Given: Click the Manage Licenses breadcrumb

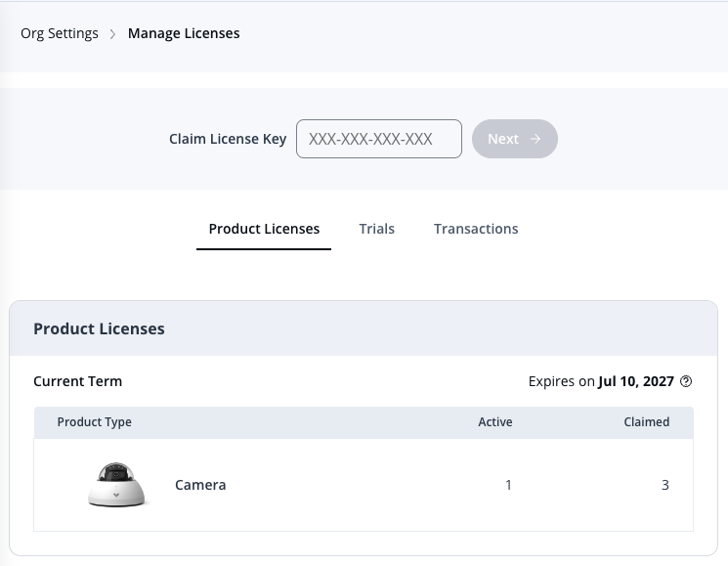Looking at the screenshot, I should 184,33.
